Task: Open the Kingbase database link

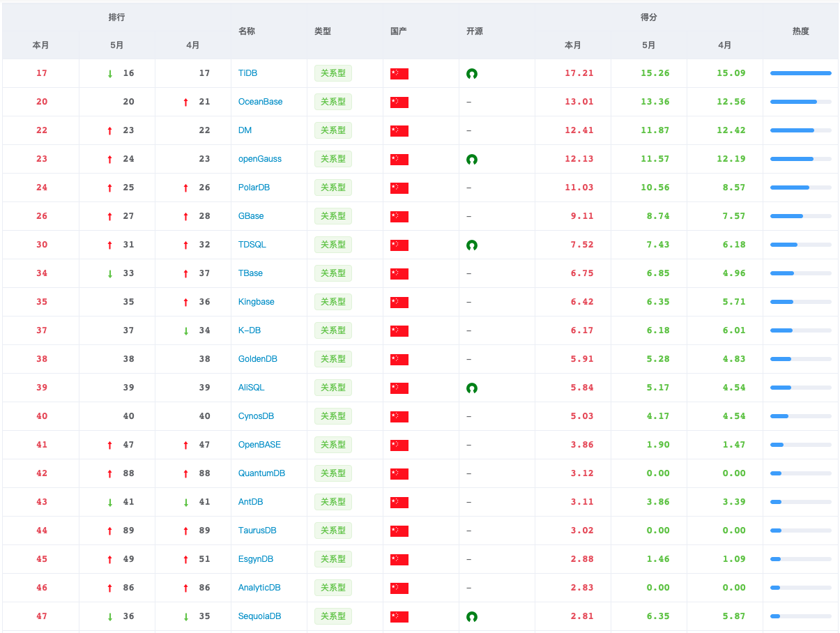Action: 257,302
